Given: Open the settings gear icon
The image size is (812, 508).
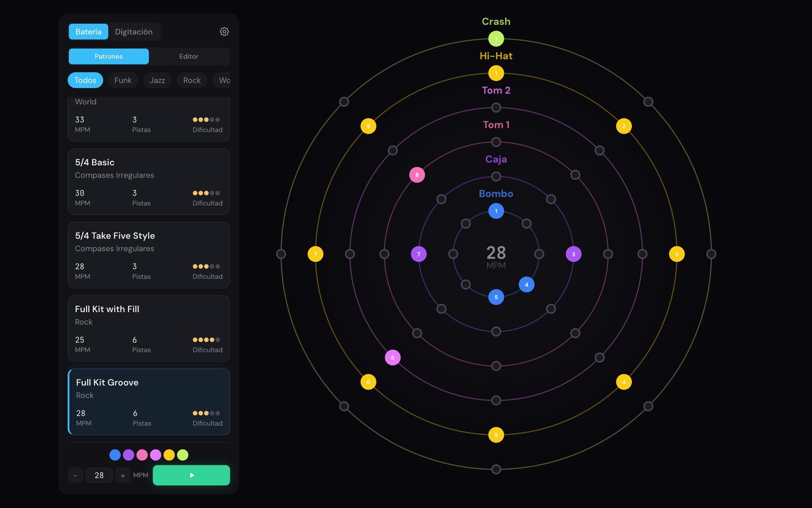Looking at the screenshot, I should click(224, 31).
